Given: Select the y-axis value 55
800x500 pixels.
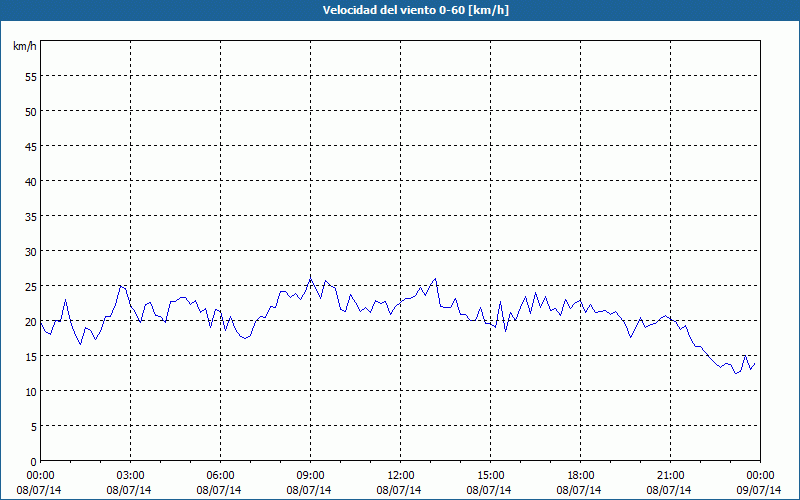Looking at the screenshot, I should coord(31,77).
